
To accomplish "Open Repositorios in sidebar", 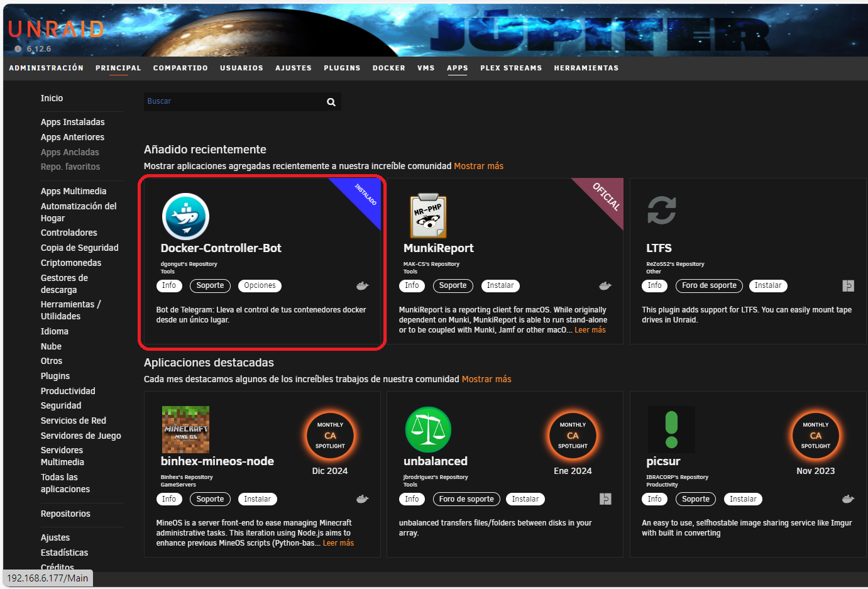I will pos(65,514).
